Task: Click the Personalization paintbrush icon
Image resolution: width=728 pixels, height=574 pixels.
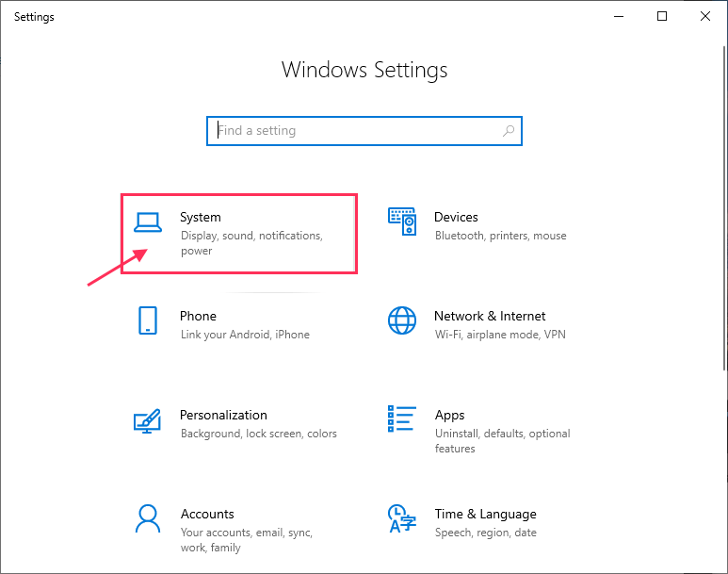Action: click(x=147, y=419)
